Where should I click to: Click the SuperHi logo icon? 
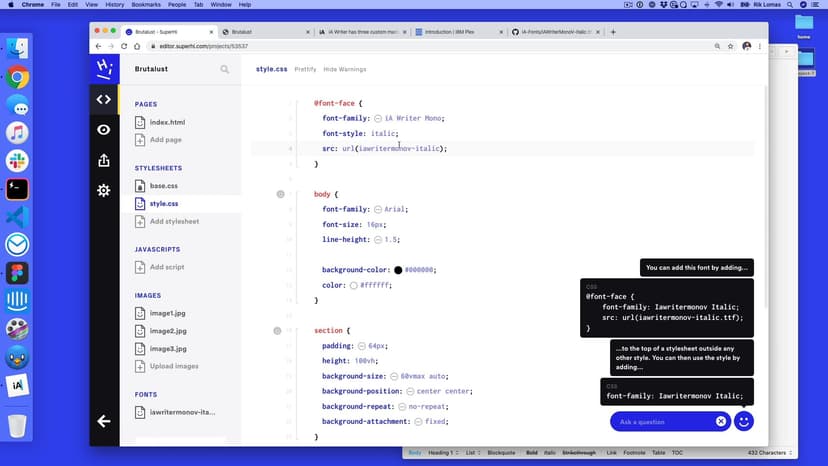[x=104, y=68]
